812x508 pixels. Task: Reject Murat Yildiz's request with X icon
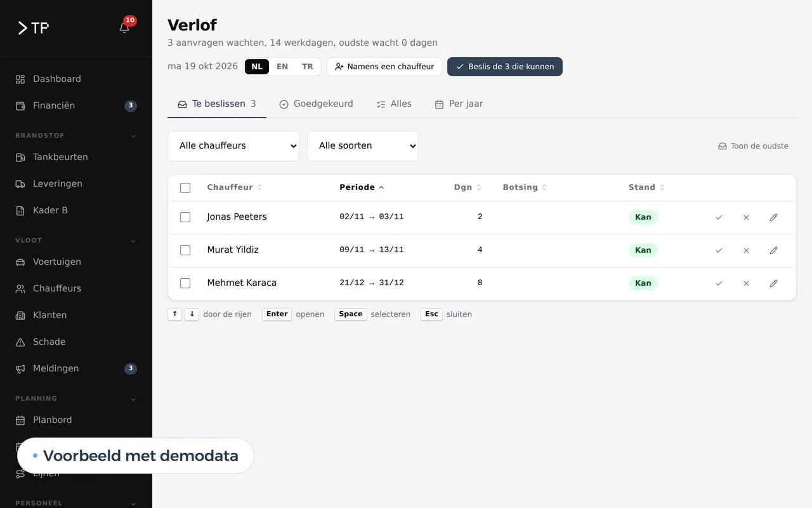pyautogui.click(x=746, y=250)
